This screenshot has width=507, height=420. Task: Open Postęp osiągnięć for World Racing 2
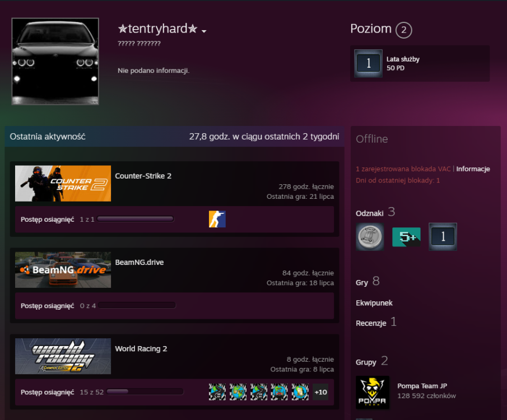click(x=48, y=392)
